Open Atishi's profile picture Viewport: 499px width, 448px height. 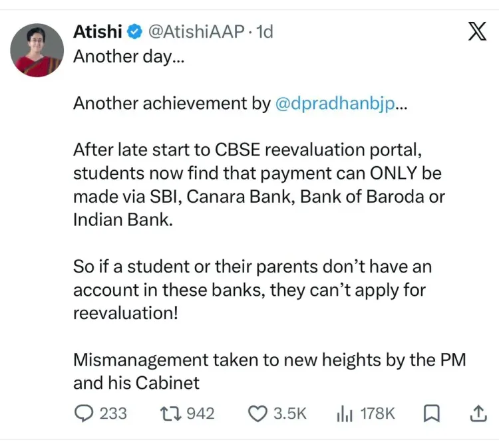point(37,51)
